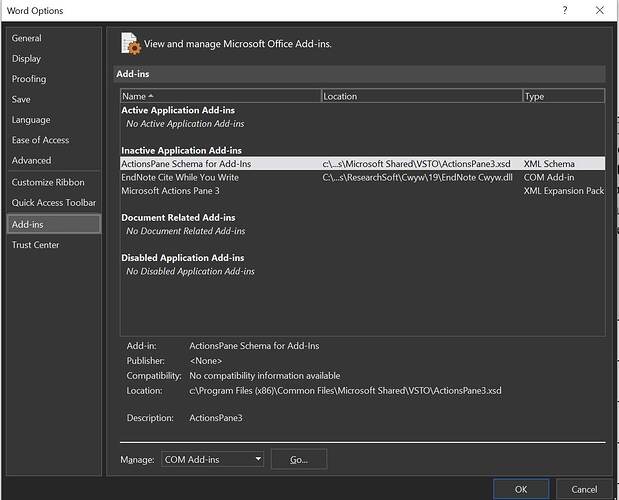619x500 pixels.
Task: Select ActionsPane Schema for Add-Ins row
Action: pos(362,164)
